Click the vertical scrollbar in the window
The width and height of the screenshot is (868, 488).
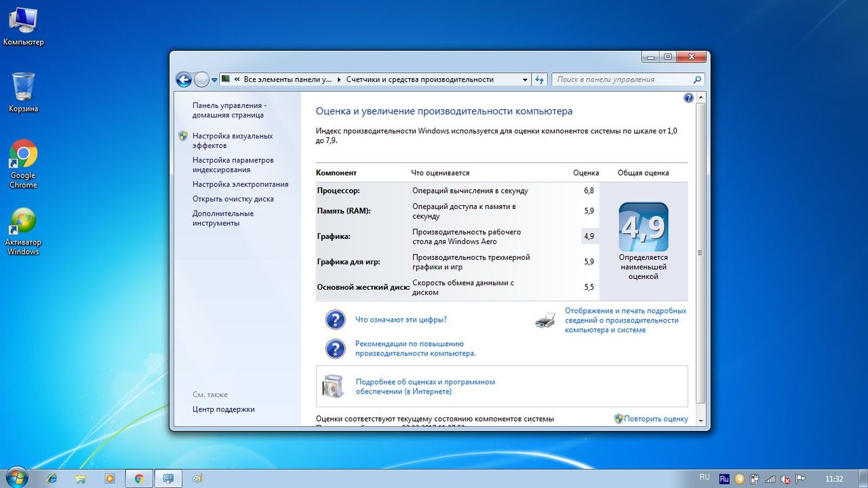click(700, 252)
